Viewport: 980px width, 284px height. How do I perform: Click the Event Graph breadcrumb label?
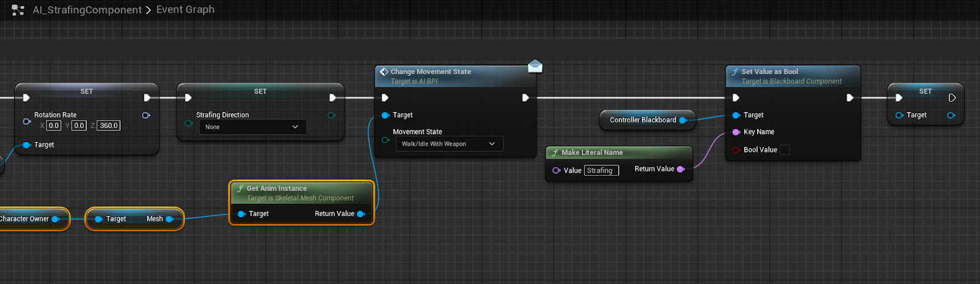pyautogui.click(x=185, y=9)
